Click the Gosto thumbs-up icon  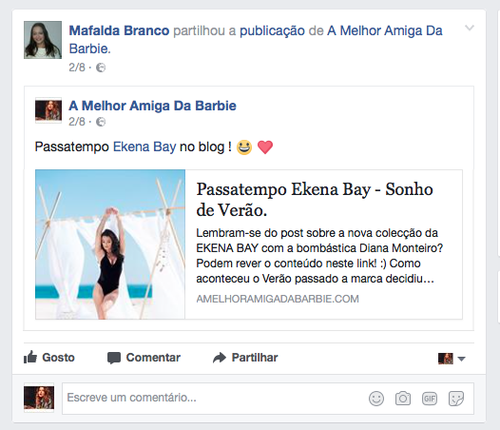point(30,357)
